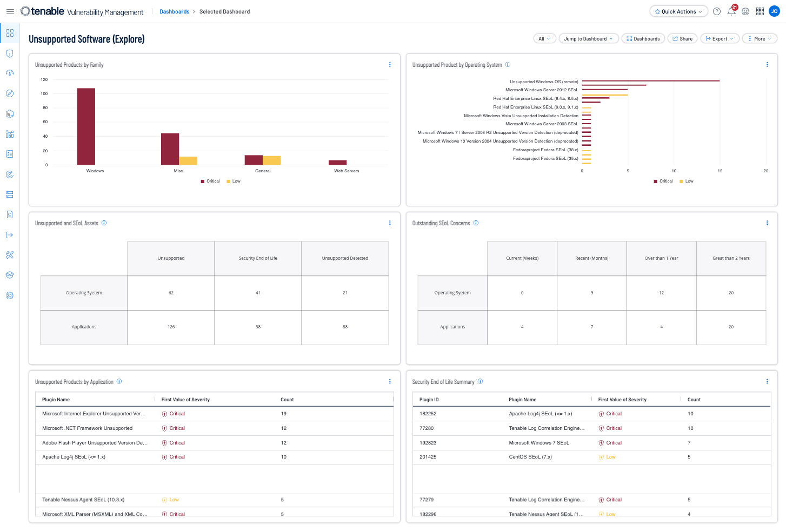Viewport: 786px width, 532px height.
Task: Show info for Unsupported and SEoL Assets
Action: [x=104, y=223]
